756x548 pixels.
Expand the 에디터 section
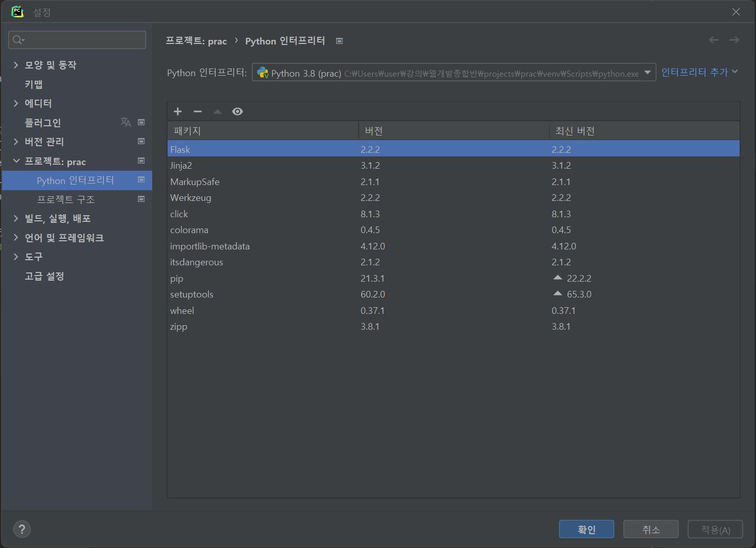pyautogui.click(x=16, y=103)
